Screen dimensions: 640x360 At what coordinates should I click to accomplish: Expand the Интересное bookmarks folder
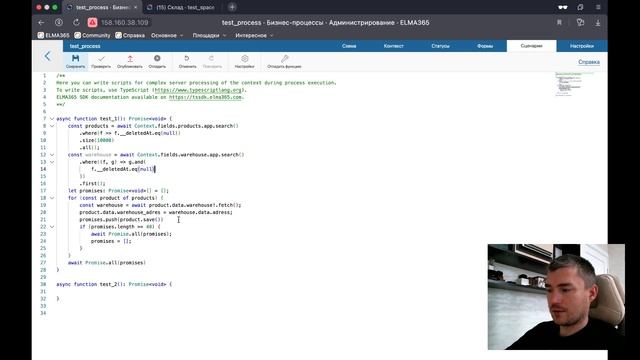click(x=254, y=36)
